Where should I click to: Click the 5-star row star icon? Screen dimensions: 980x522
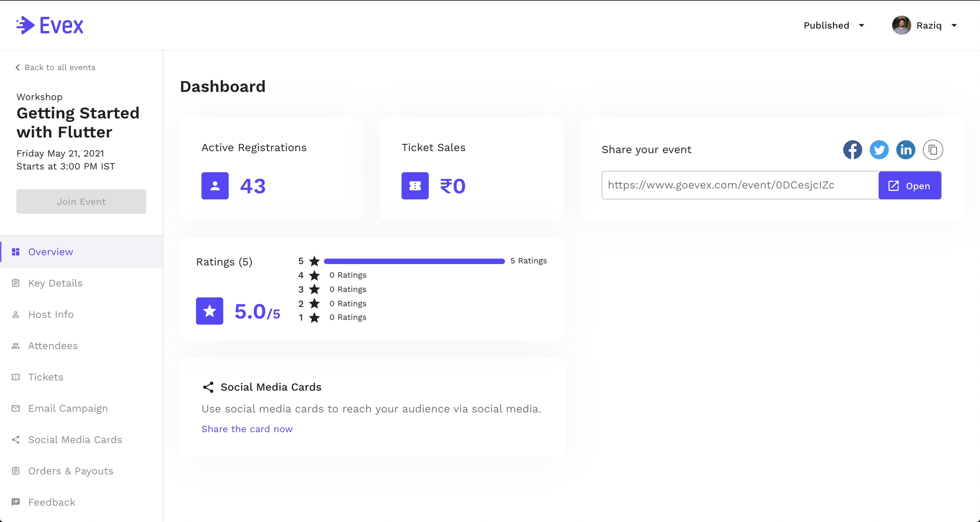point(314,261)
